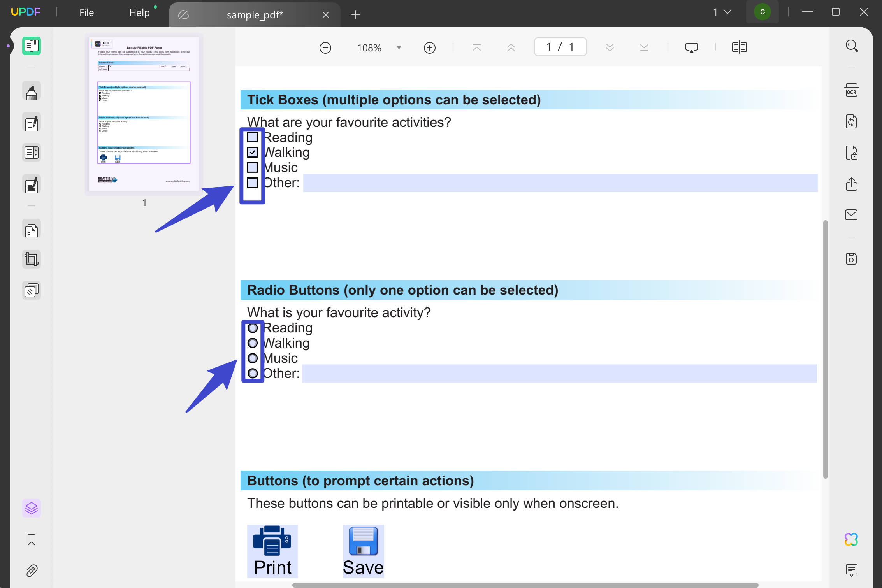Switch to the sample_pdf tab
882x588 pixels.
click(x=255, y=15)
